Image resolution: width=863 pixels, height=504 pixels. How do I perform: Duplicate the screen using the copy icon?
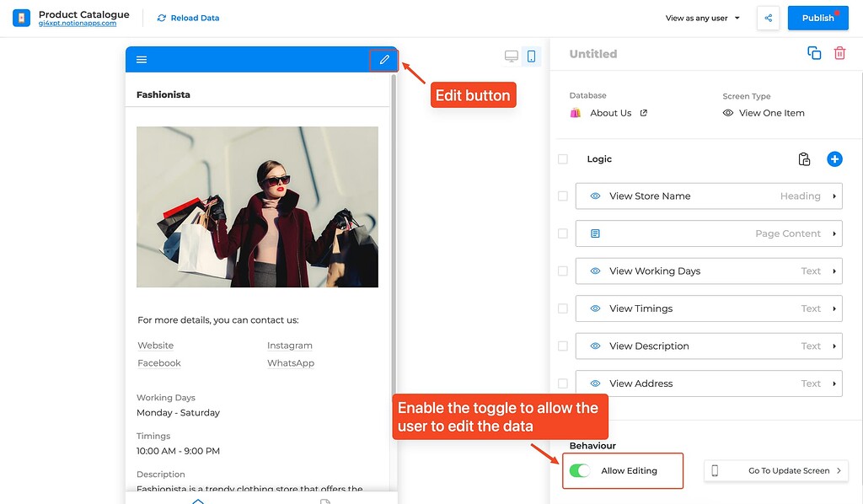(x=813, y=52)
